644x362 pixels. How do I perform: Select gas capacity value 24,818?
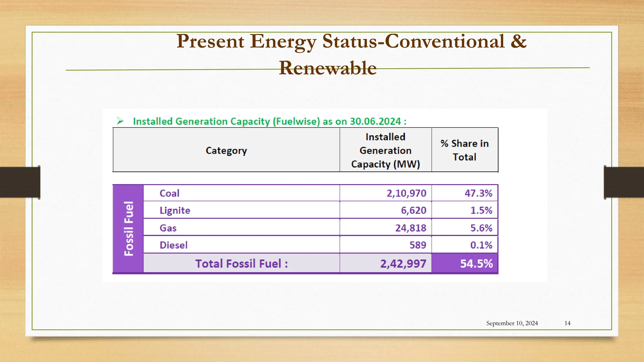410,228
